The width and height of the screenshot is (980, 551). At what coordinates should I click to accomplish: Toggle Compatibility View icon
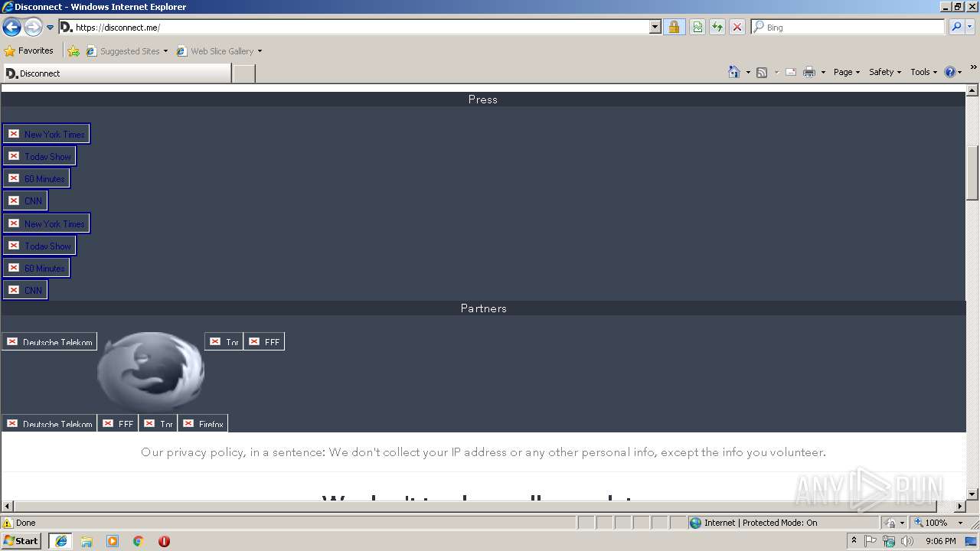click(x=697, y=27)
